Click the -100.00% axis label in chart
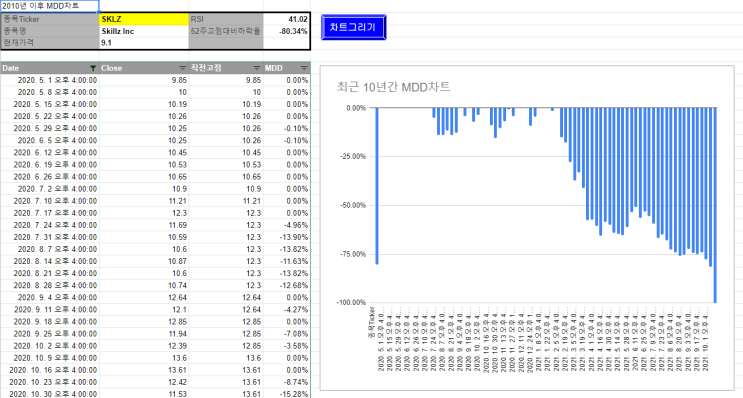Viewport: 743px width, 398px height. 352,302
